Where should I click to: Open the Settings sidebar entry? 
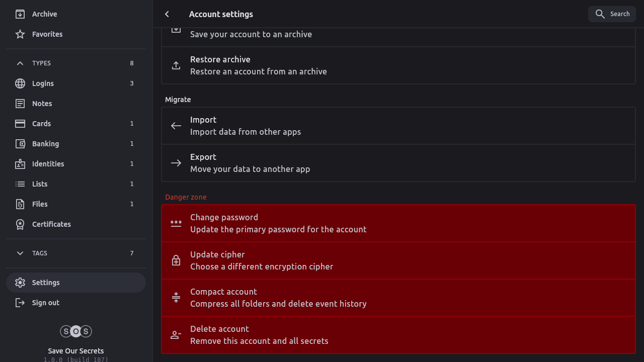(46, 283)
